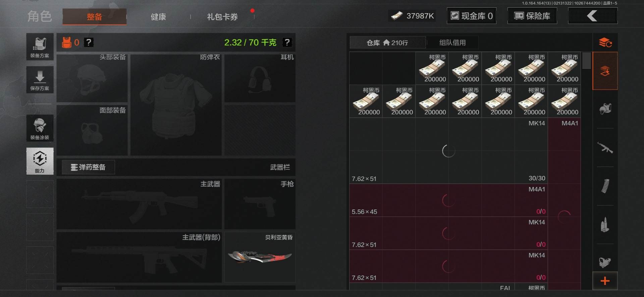The width and height of the screenshot is (644, 297).
Task: Switch to the 礼包卡券 tab
Action: click(222, 17)
